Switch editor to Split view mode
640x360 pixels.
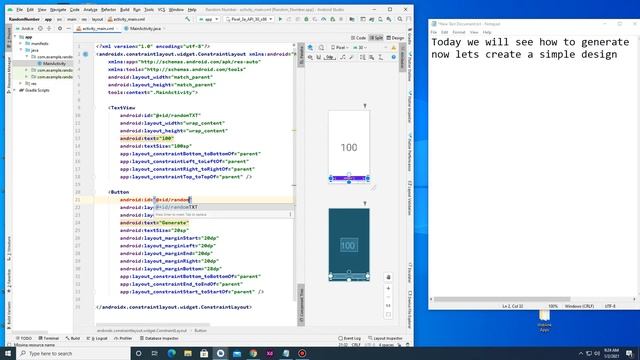point(376,38)
